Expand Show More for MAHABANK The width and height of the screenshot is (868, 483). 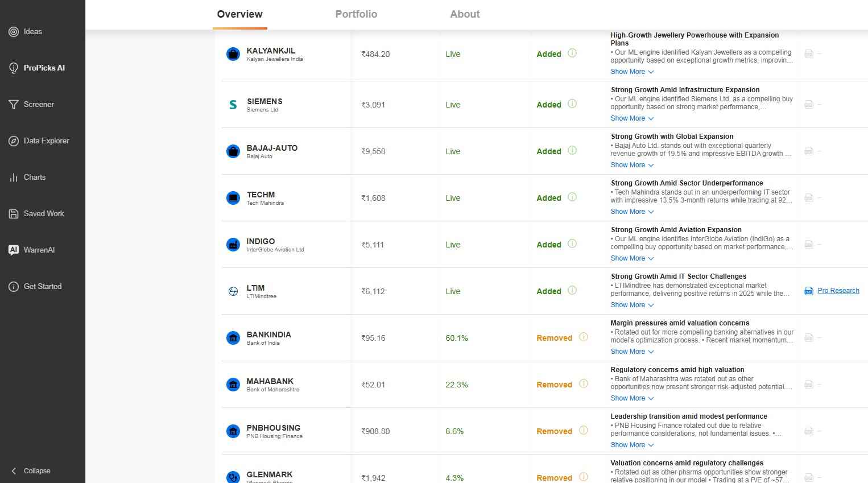pos(631,398)
